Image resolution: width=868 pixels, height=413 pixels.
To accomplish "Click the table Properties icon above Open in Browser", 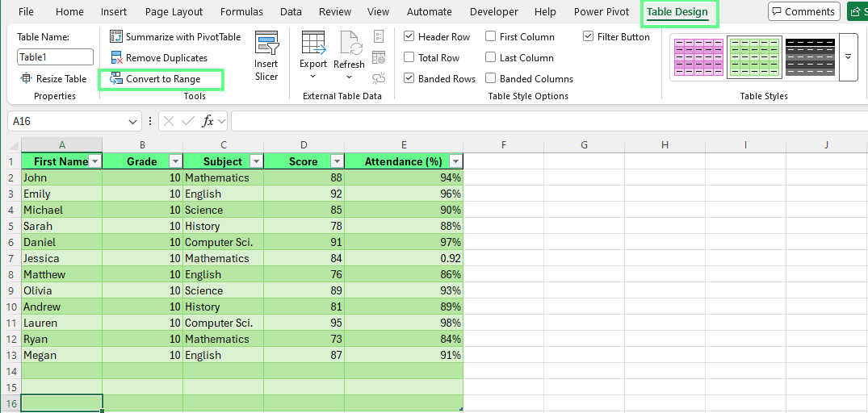I will tap(379, 37).
